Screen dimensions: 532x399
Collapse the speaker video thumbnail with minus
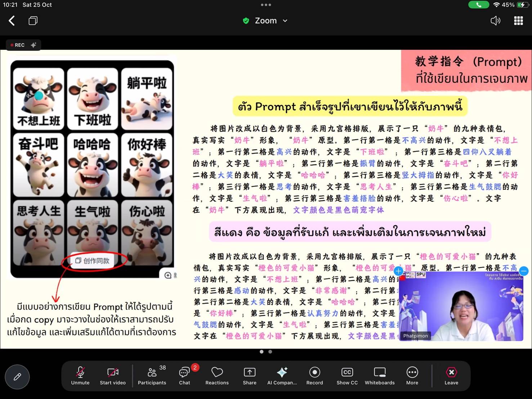pos(524,271)
